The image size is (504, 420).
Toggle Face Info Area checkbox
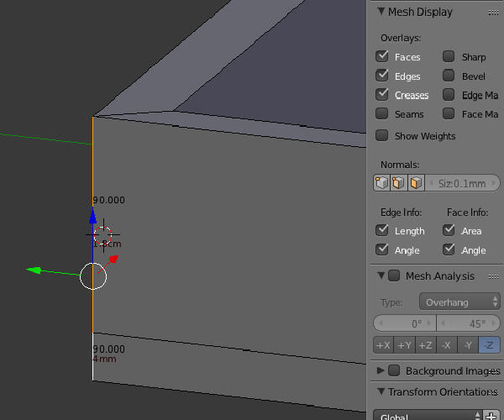coord(449,230)
